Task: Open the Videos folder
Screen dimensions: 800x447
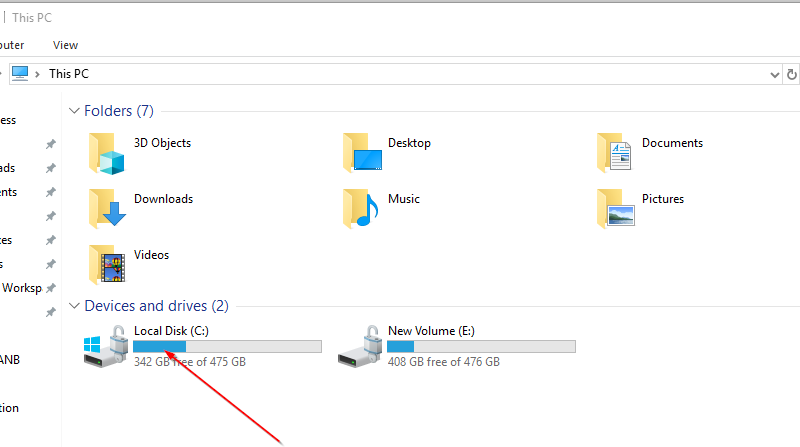Action: point(107,265)
